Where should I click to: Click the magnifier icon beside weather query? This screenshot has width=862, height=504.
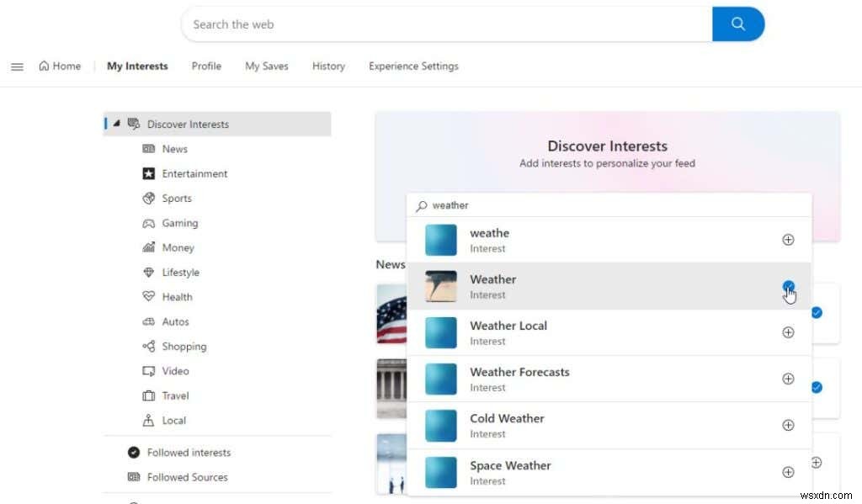(x=422, y=206)
